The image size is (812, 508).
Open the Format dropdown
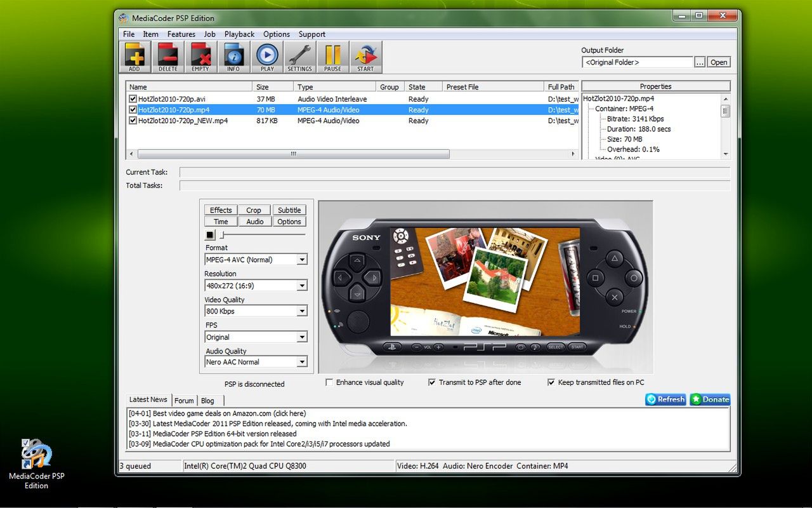[302, 260]
